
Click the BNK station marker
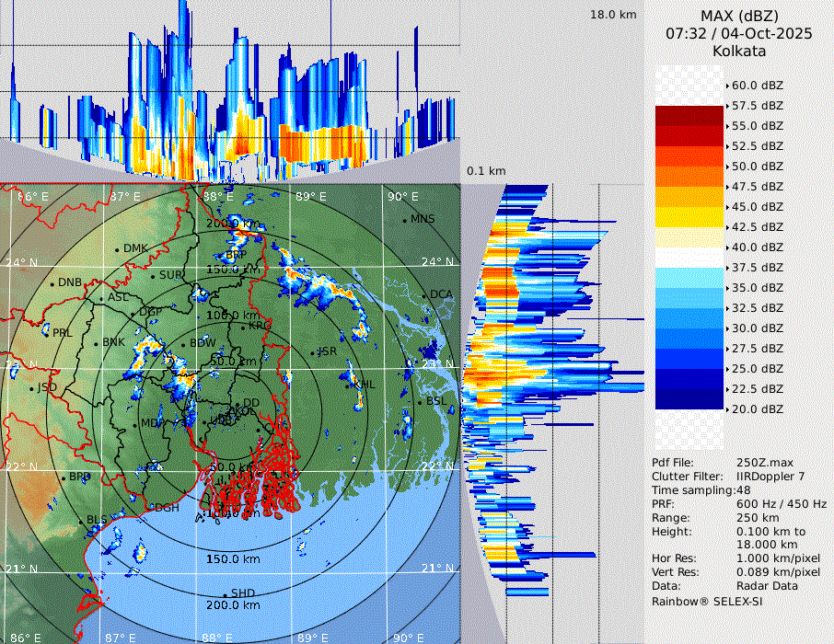[x=97, y=343]
